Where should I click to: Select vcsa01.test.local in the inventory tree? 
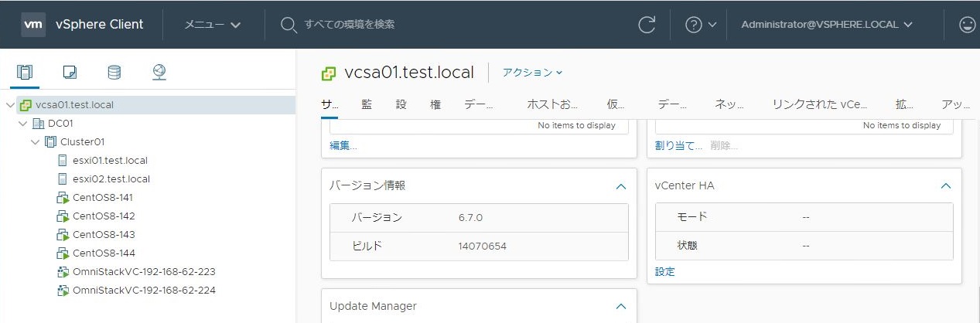point(74,105)
